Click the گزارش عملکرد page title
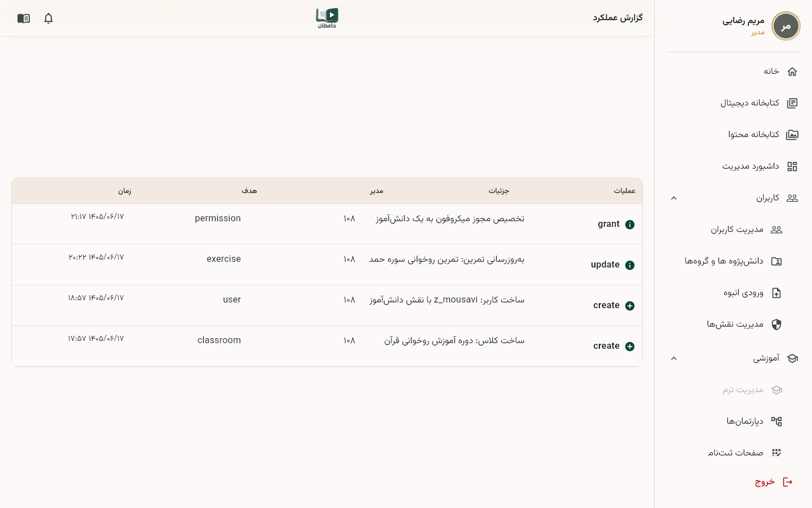 (618, 18)
